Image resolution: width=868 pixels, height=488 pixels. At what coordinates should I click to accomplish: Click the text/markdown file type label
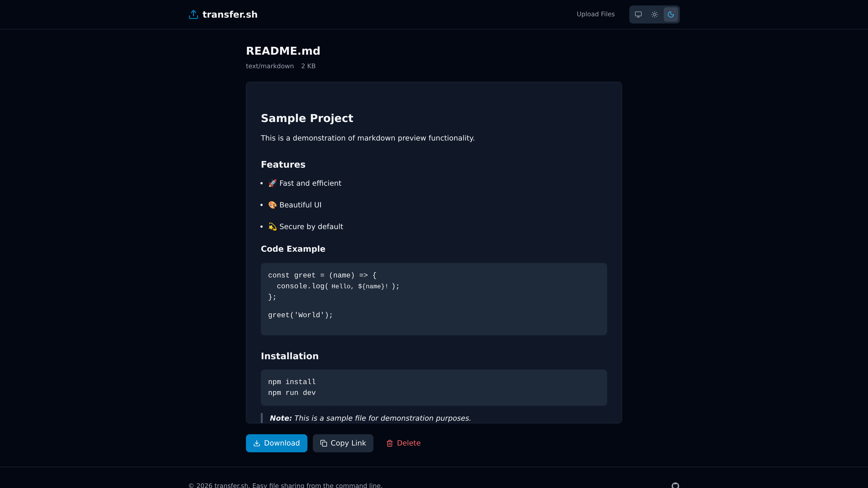tap(270, 66)
